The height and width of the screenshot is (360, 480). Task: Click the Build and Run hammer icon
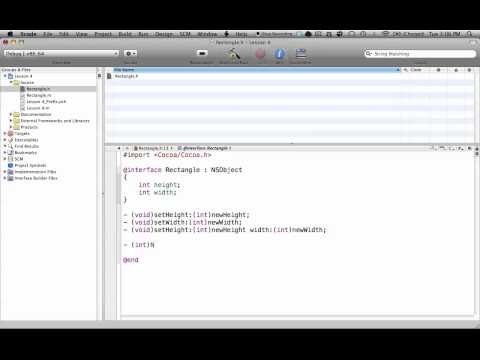pos(234,54)
